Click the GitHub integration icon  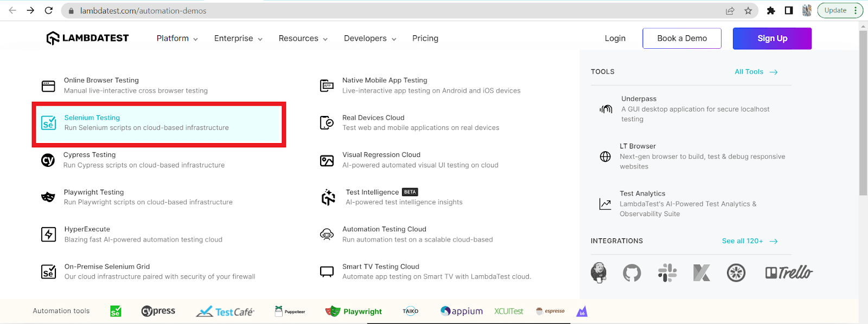point(631,273)
